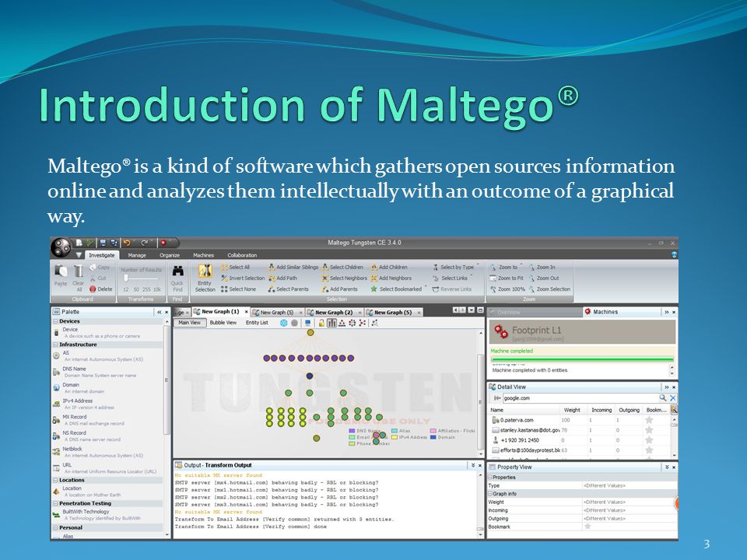
Task: Collapse the Penetration Testing group in Palette
Action: (56, 503)
